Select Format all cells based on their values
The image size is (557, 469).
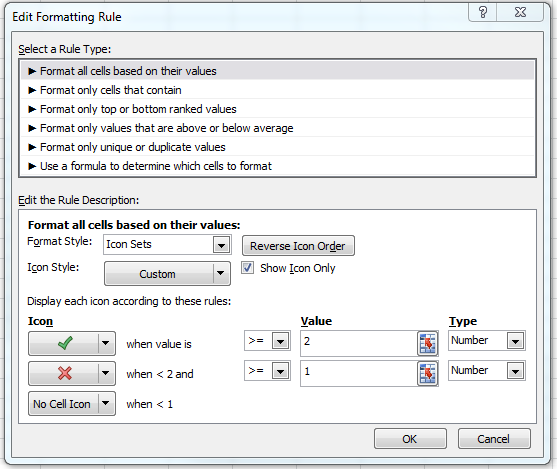point(277,71)
